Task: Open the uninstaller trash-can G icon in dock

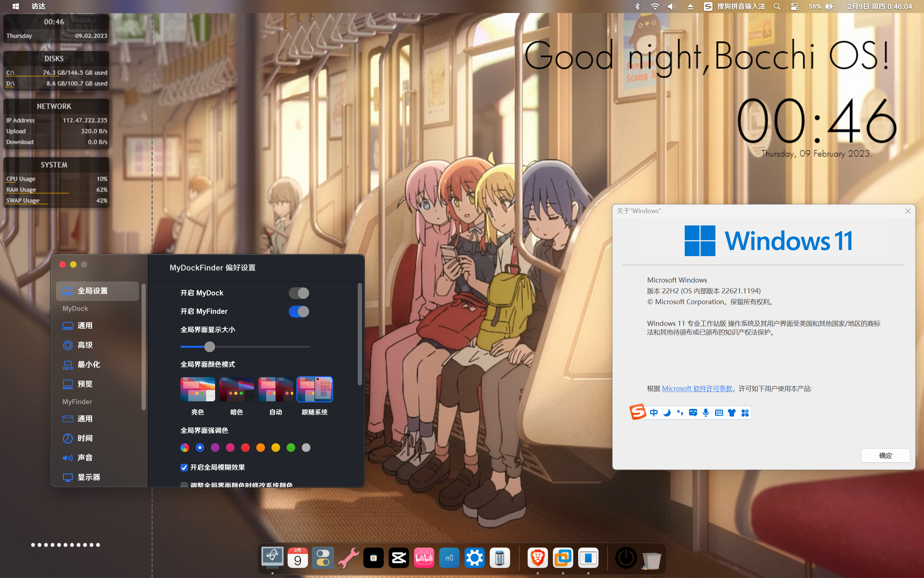Action: point(500,558)
